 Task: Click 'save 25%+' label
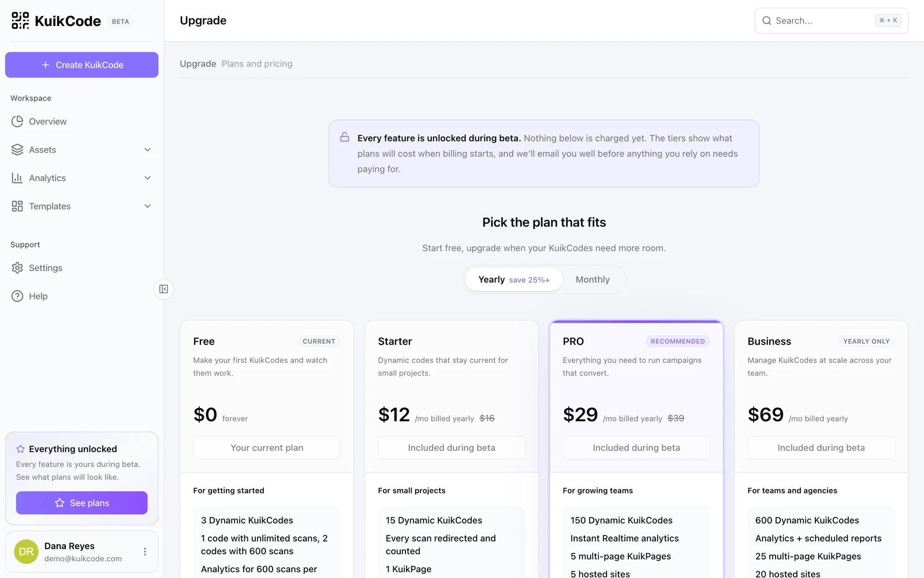tap(529, 280)
